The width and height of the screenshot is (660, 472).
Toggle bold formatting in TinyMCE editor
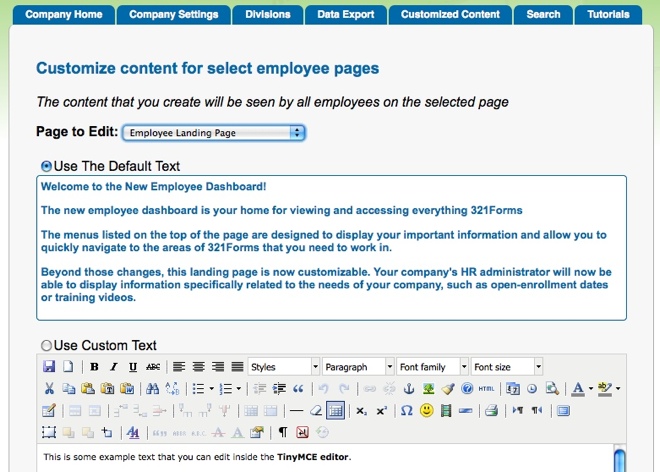tap(94, 367)
